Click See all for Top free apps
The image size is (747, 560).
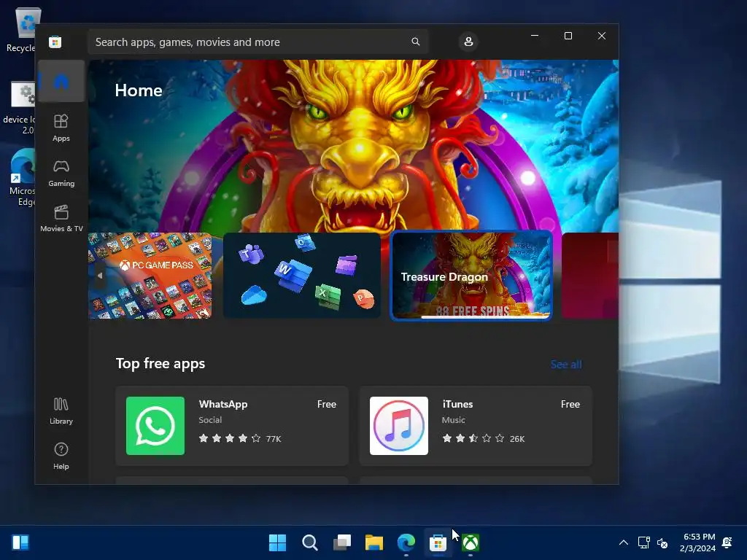566,365
